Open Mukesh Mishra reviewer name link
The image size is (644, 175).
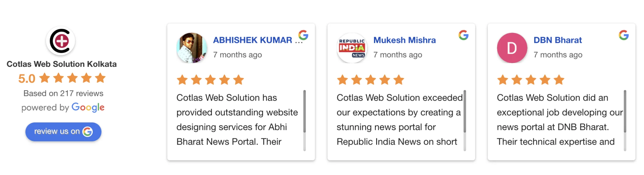coord(404,40)
